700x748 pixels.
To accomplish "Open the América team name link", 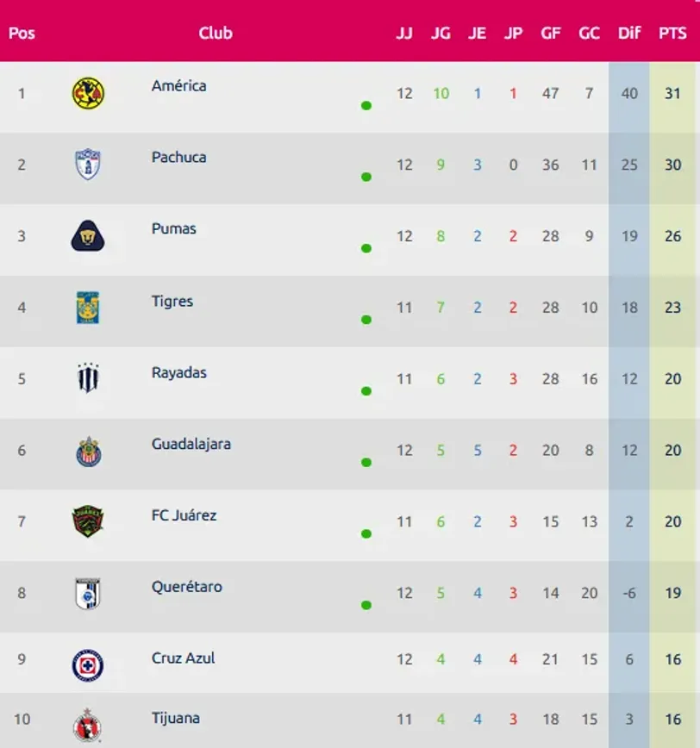I will [178, 85].
